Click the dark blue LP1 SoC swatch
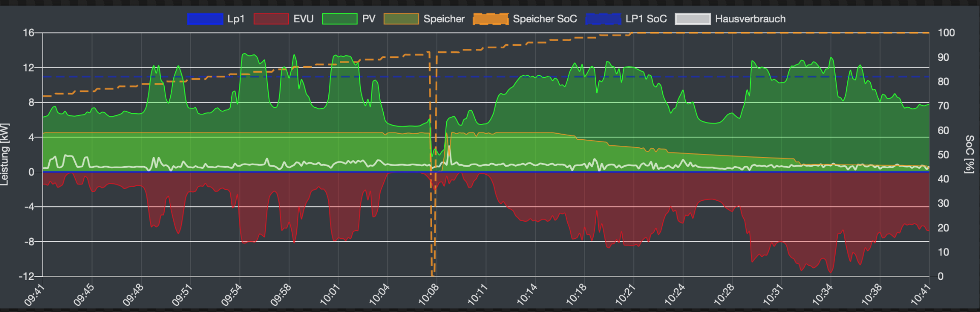Screen dimensions: 980x312 pyautogui.click(x=603, y=19)
